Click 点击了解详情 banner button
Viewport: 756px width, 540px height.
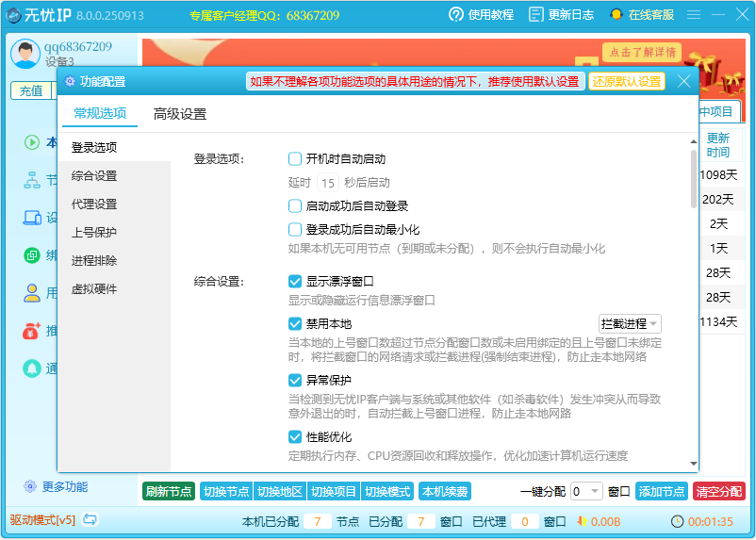(642, 52)
